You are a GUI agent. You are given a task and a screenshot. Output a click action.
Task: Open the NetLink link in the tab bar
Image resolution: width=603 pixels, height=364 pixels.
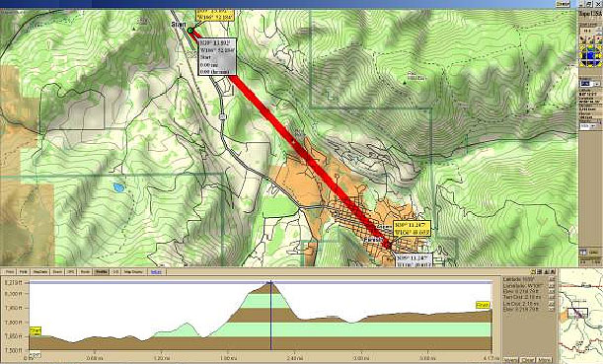coord(157,271)
